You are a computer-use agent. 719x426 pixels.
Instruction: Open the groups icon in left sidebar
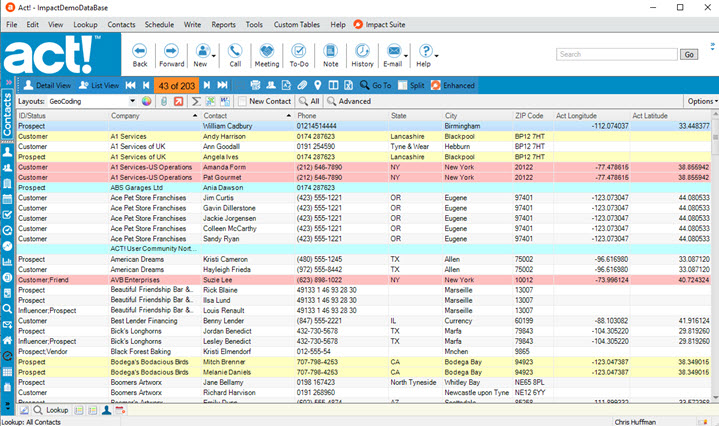coord(7,168)
